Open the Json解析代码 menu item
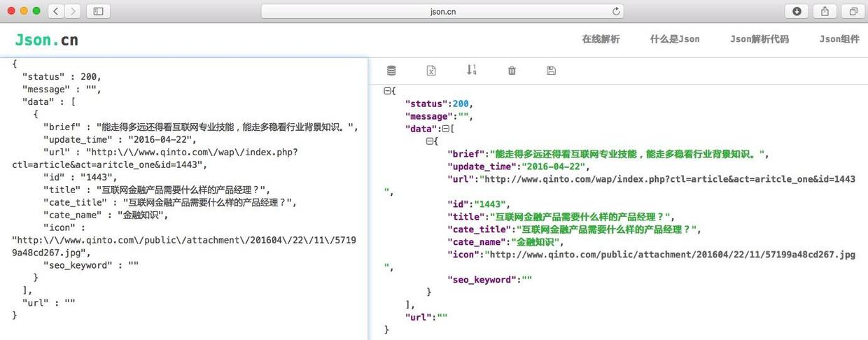Image resolution: width=868 pixels, height=340 pixels. click(x=759, y=39)
